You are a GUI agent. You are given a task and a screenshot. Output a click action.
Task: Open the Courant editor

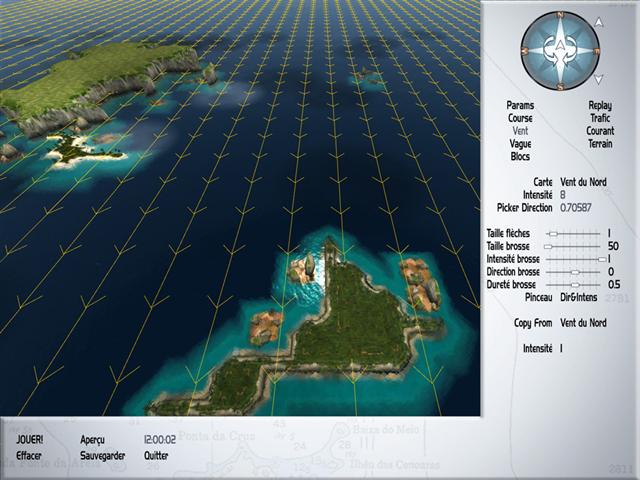(600, 131)
